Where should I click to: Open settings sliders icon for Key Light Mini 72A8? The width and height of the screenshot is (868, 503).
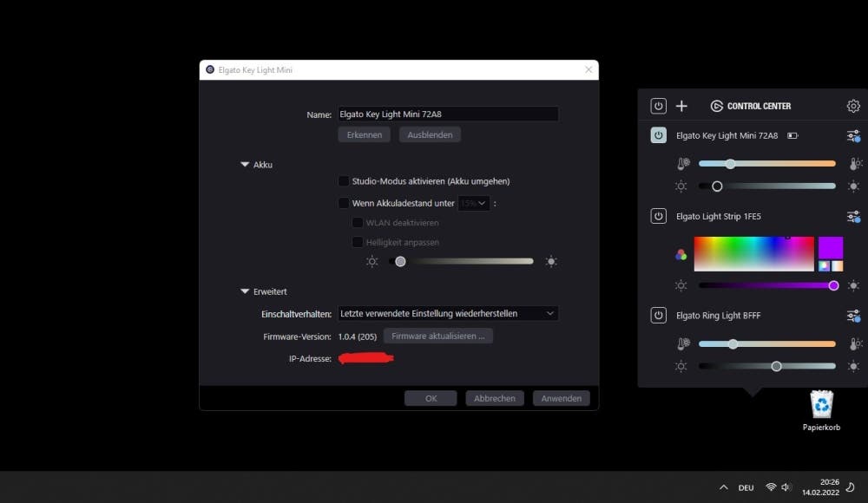(x=853, y=135)
